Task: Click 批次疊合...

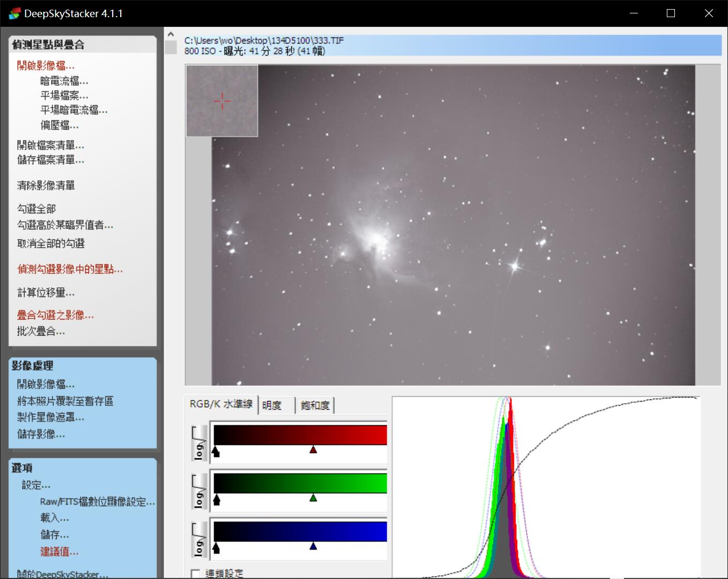Action: (x=41, y=331)
